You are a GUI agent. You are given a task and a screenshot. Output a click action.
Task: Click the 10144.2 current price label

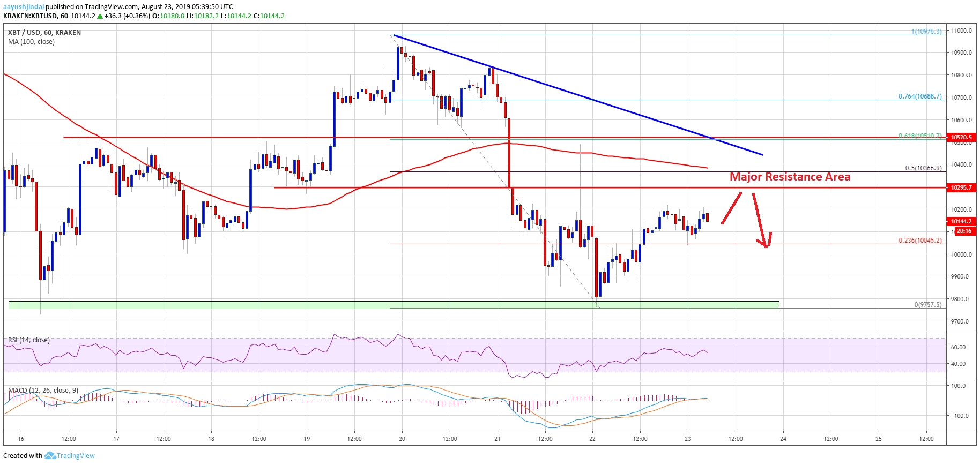961,221
